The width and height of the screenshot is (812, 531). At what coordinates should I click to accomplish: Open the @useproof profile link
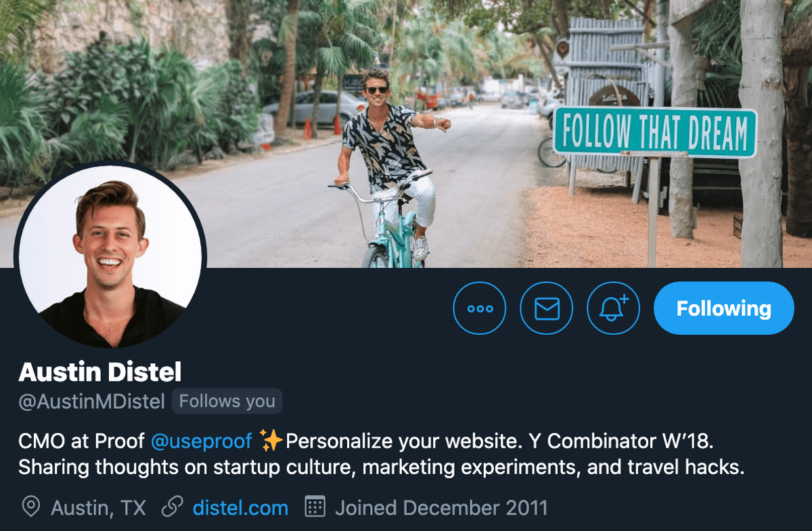click(x=202, y=440)
